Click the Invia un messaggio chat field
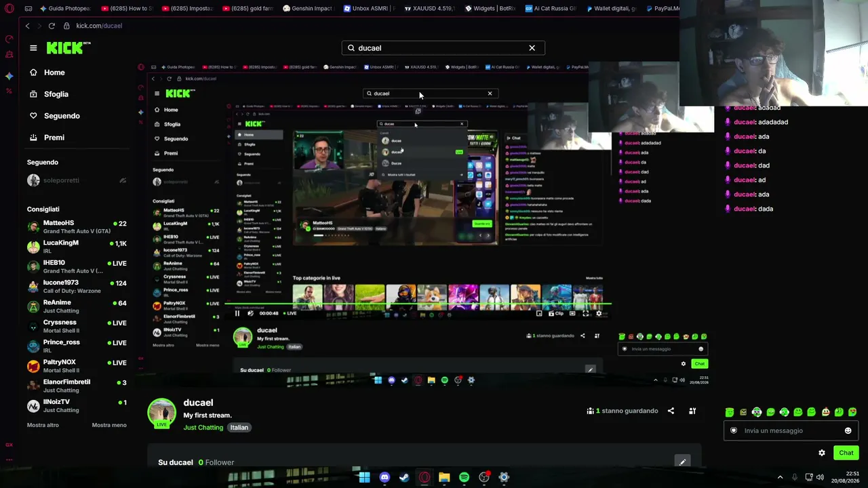The width and height of the screenshot is (868, 488). click(791, 430)
